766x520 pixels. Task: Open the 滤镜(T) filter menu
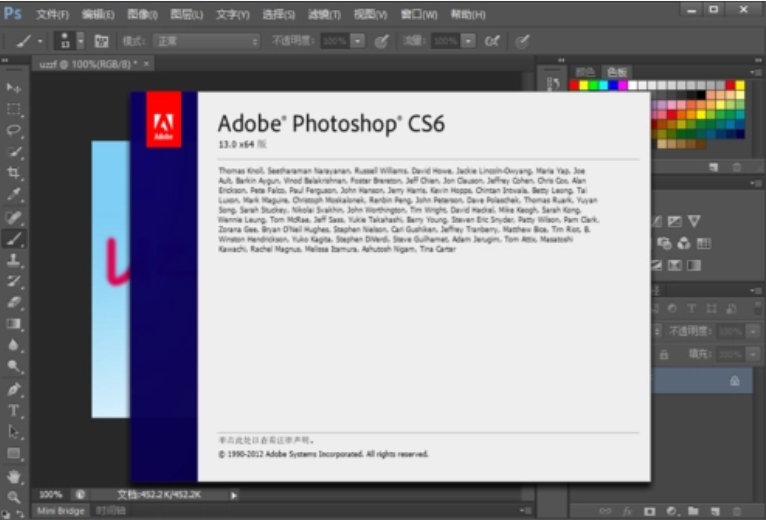tap(322, 15)
